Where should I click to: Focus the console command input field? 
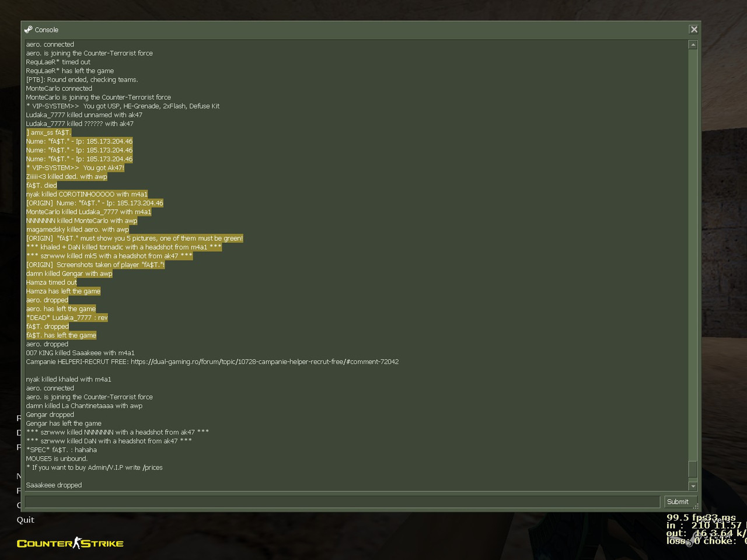(342, 502)
